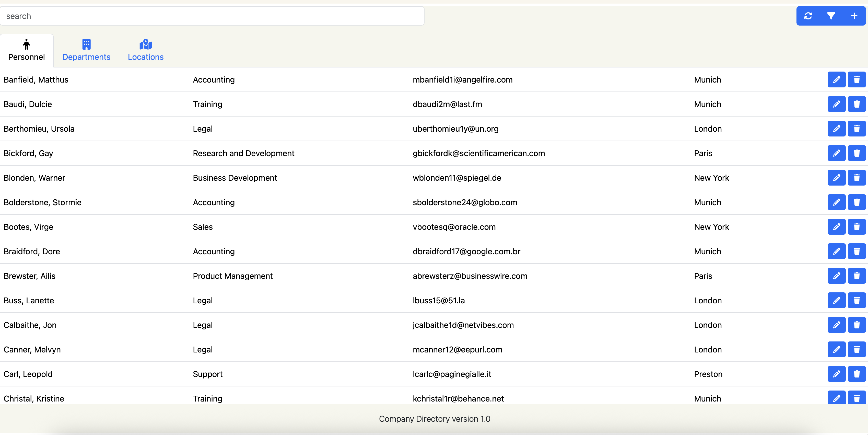
Task: Delete Braidford, Dore record
Action: 857,251
